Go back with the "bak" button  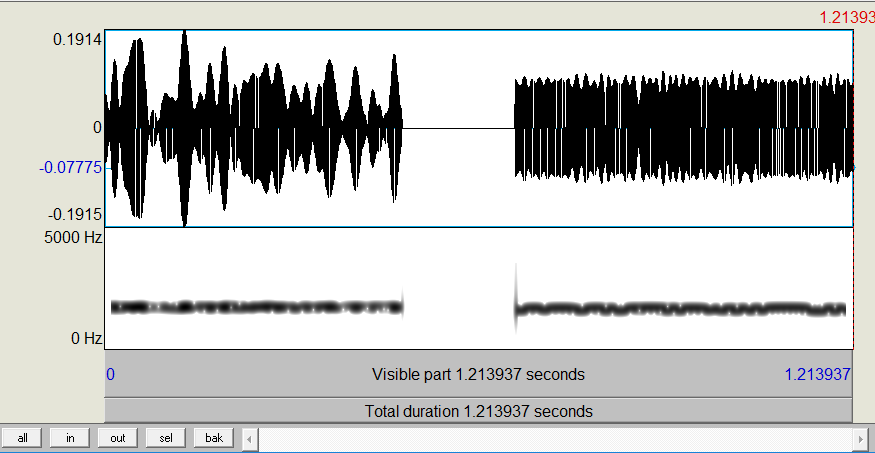click(214, 438)
